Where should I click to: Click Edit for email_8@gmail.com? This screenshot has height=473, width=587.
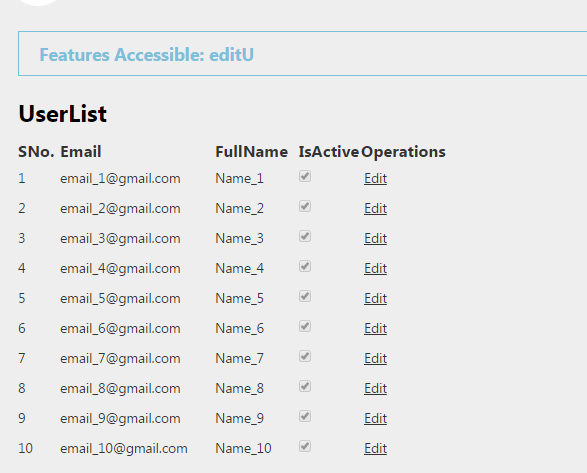(x=375, y=388)
